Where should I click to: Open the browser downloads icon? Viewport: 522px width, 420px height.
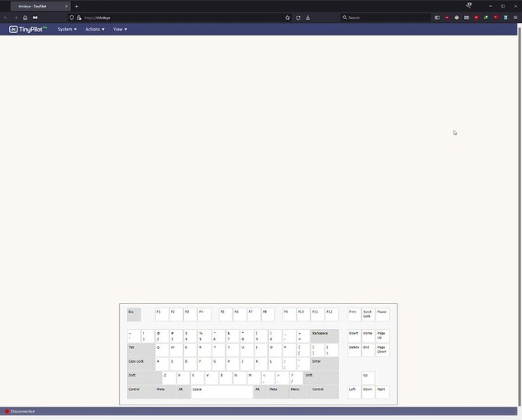(308, 17)
